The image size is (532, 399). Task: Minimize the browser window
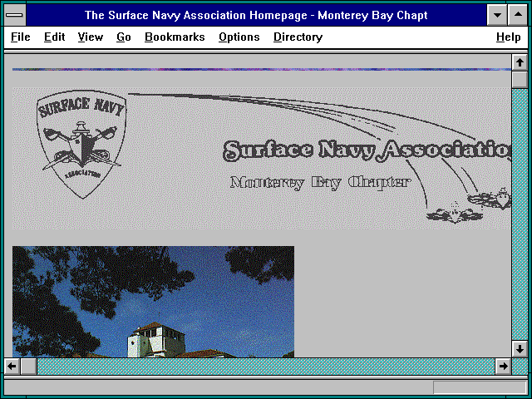point(497,15)
